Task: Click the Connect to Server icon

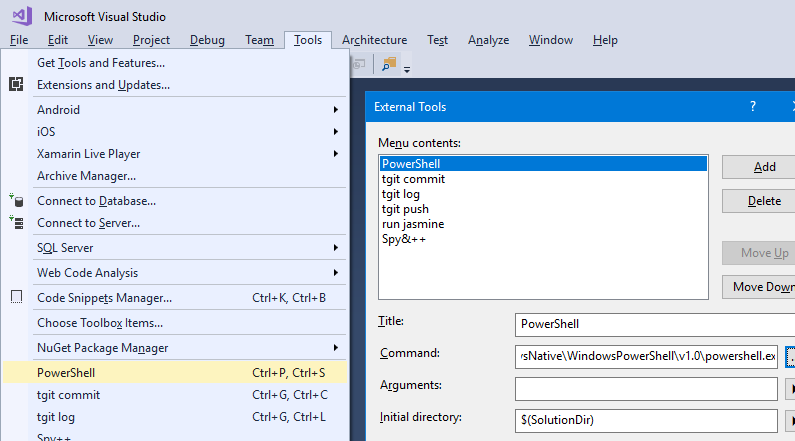Action: tap(16, 223)
